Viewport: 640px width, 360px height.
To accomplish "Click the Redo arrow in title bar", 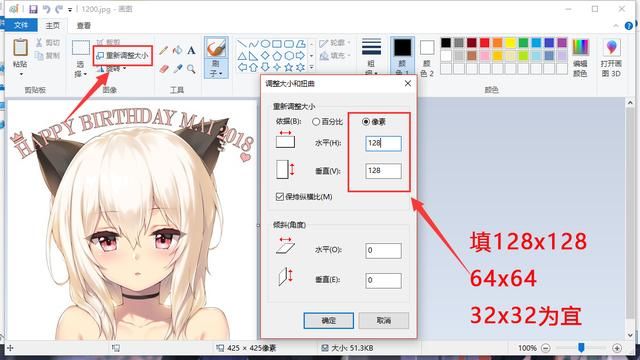I will (59, 9).
